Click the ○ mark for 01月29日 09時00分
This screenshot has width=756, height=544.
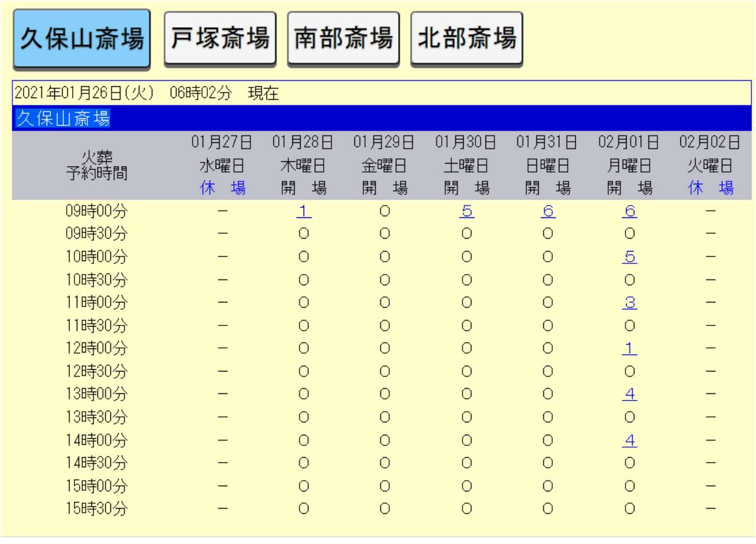point(385,211)
